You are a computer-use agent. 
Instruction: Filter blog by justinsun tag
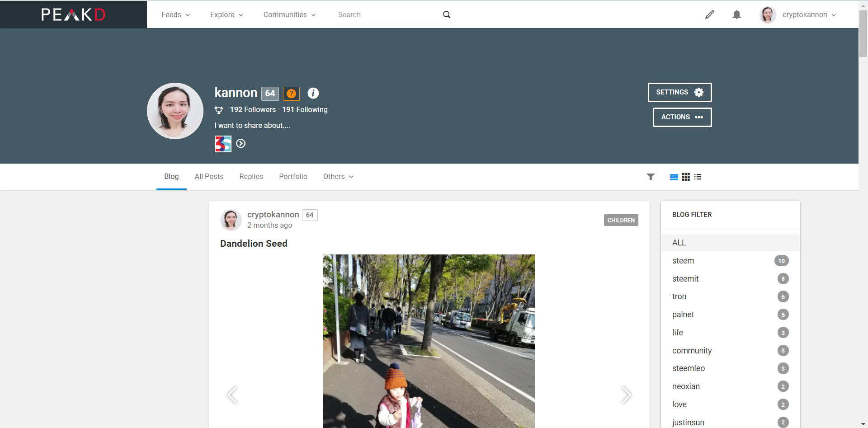731,423
